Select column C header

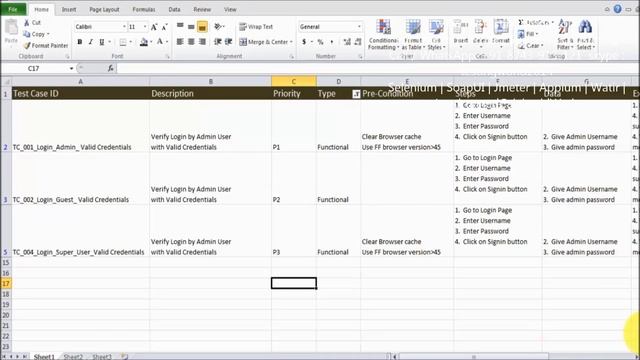point(294,82)
